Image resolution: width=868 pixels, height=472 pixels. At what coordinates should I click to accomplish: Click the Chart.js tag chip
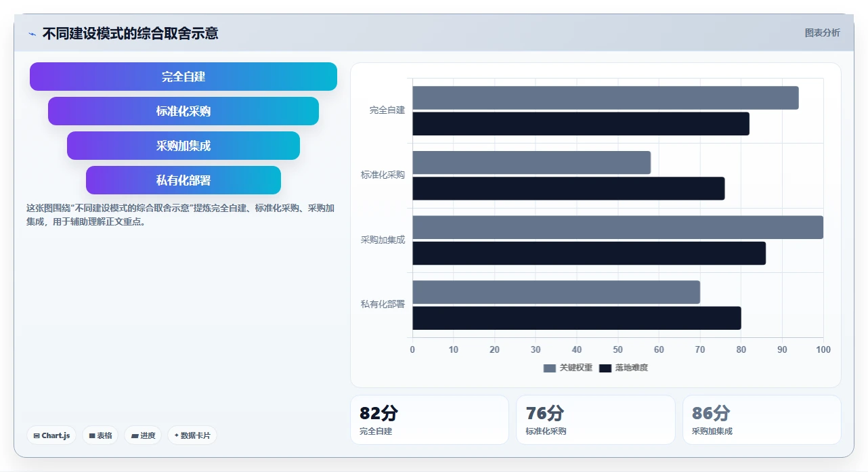(x=51, y=435)
